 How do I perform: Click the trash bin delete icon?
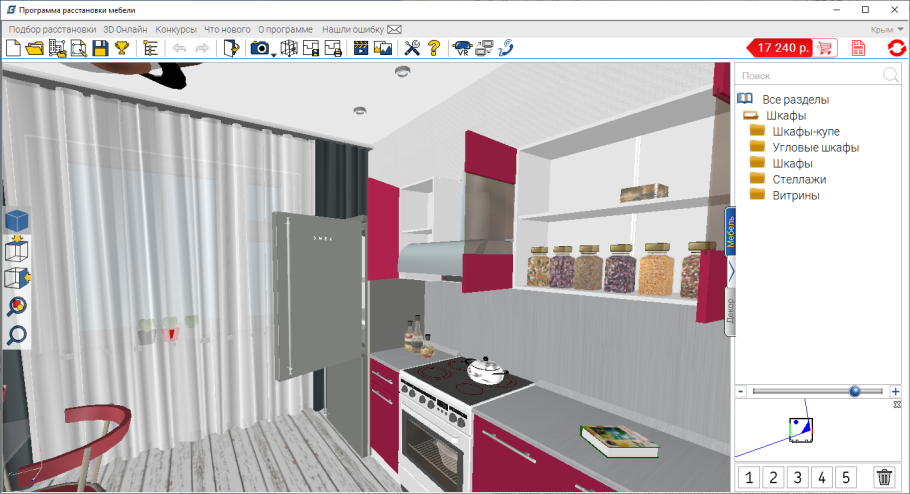(883, 478)
